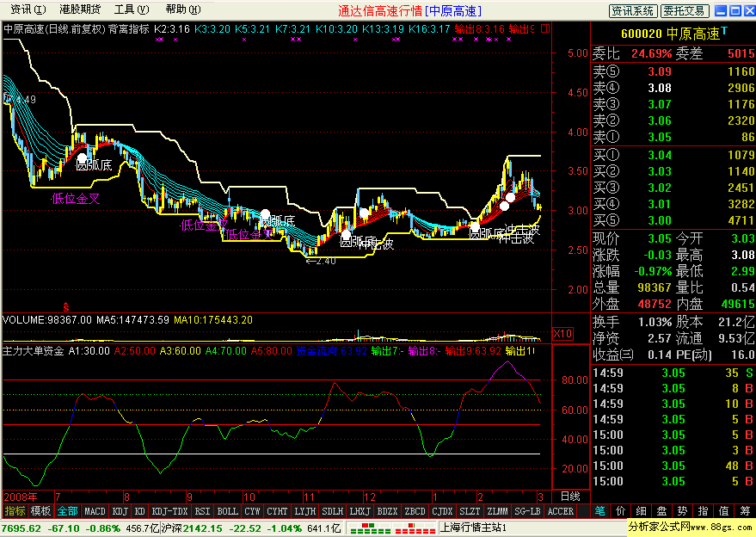
Task: Switch to the SG-LB indicator
Action: 527,511
